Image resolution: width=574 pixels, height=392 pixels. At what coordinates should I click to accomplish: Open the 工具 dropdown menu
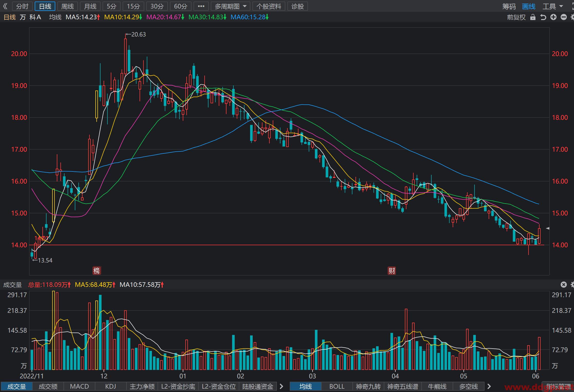point(553,6)
